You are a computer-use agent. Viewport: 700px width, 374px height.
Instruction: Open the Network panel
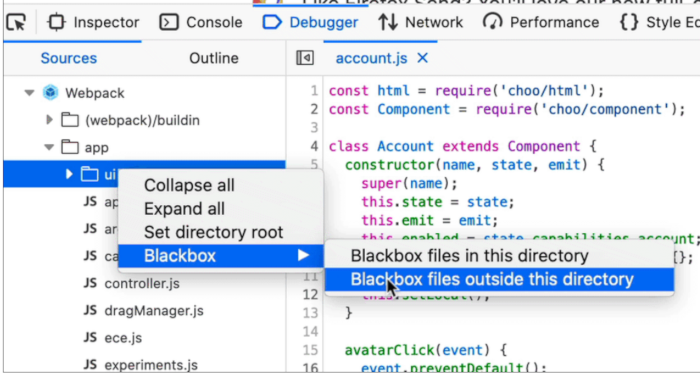click(x=421, y=22)
